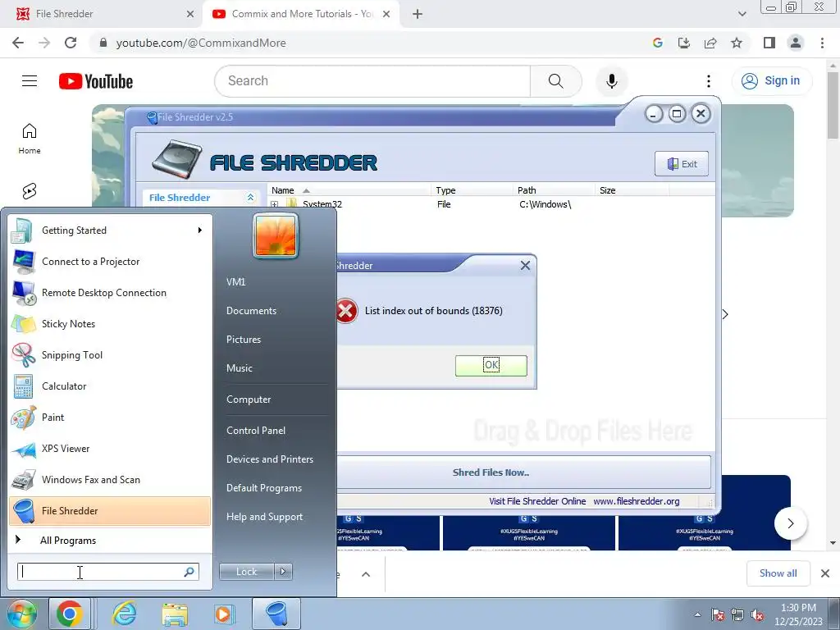Open Remote Desktop Connection
The width and height of the screenshot is (840, 630).
pos(110,293)
